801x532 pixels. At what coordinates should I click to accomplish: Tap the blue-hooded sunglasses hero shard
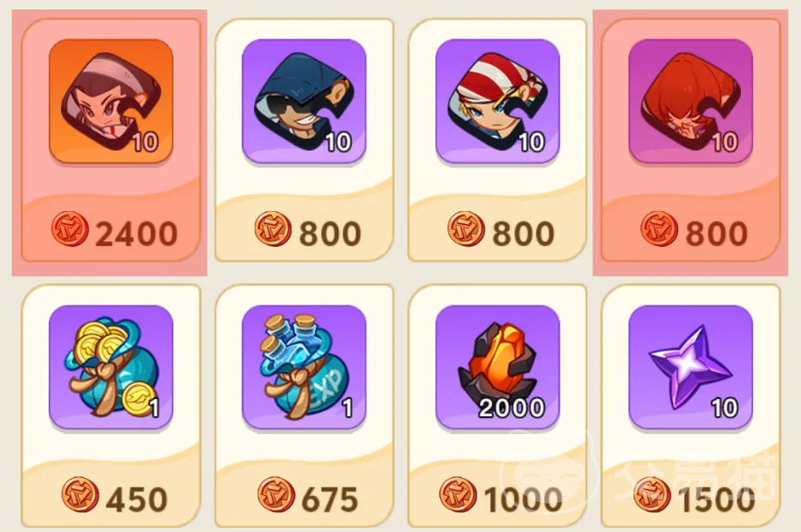click(x=304, y=101)
